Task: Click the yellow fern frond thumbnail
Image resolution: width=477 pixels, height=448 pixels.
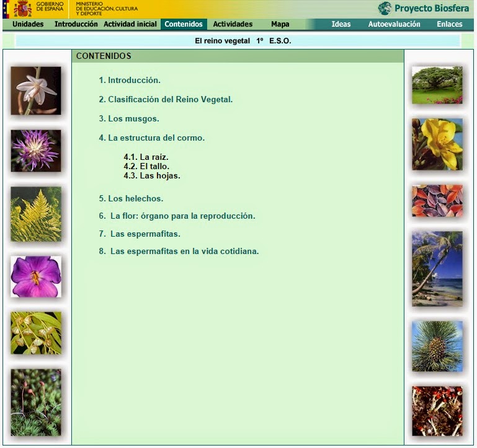Action: click(36, 214)
